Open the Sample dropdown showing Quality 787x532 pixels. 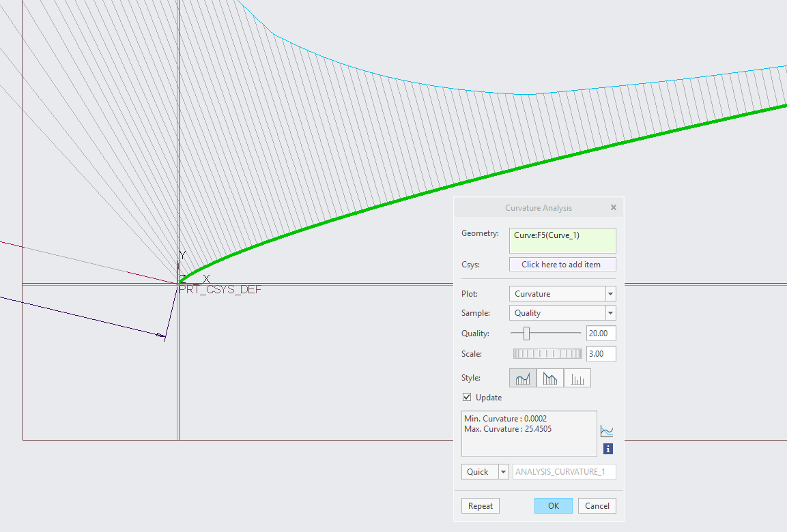coord(612,312)
